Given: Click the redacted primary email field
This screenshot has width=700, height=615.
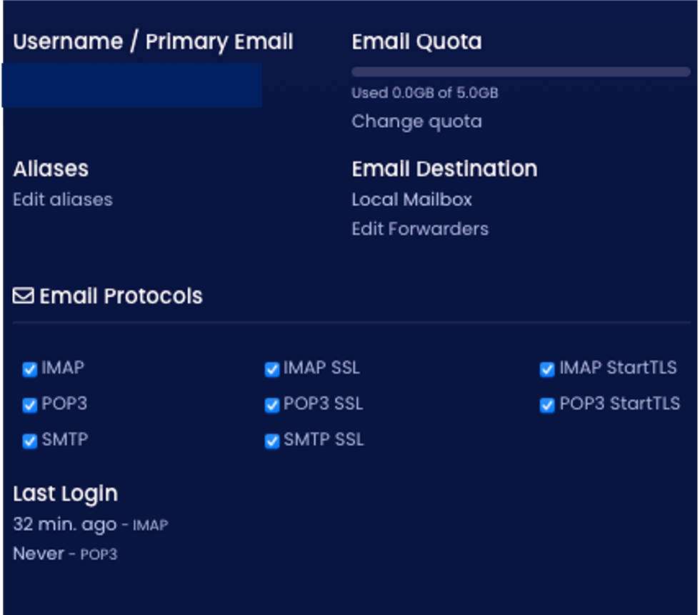Looking at the screenshot, I should coord(131,85).
